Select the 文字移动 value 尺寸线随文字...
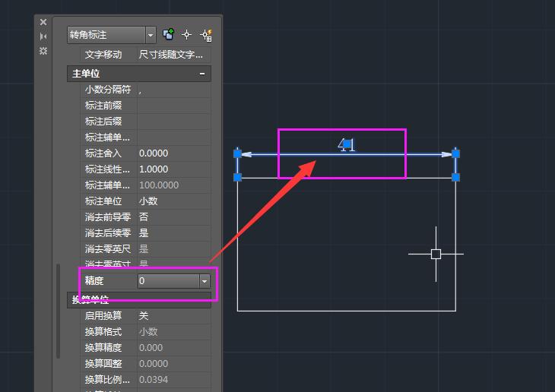 (171, 55)
